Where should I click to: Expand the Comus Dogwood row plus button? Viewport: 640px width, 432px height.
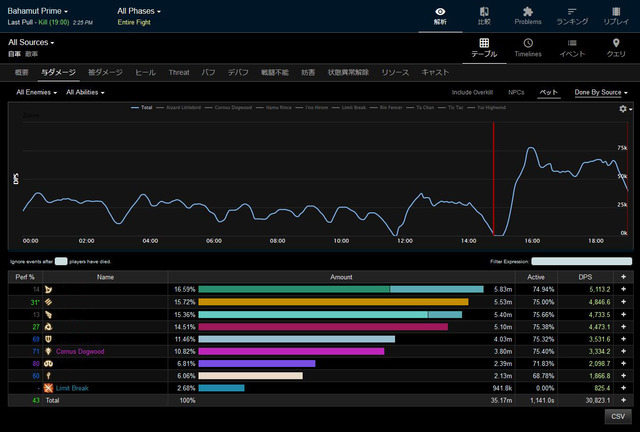623,351
